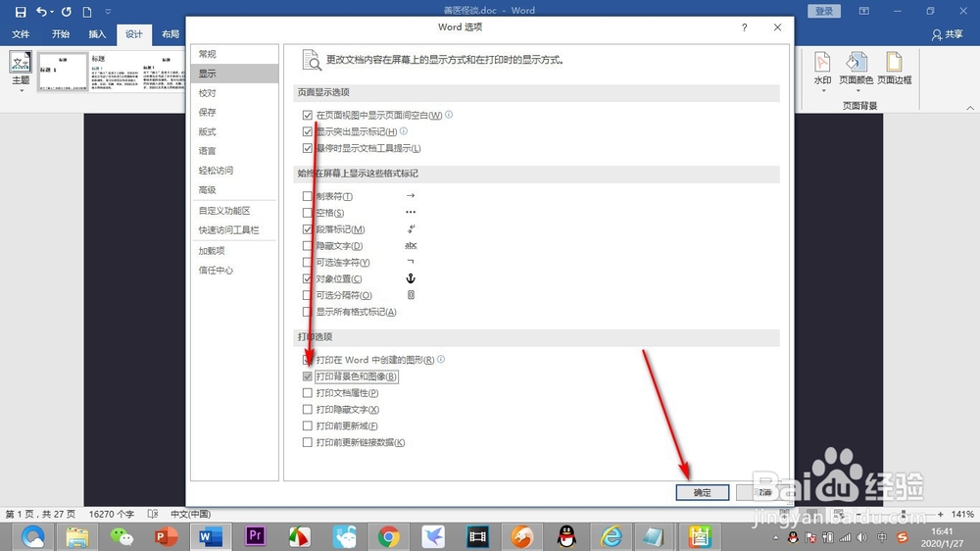Toggle 悬停时显示文档工具提示 checkbox
This screenshot has width=980, height=551.
[x=307, y=148]
